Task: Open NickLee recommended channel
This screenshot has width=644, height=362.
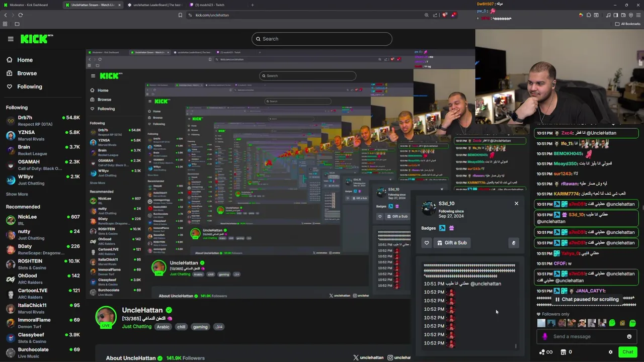Action: (x=43, y=220)
